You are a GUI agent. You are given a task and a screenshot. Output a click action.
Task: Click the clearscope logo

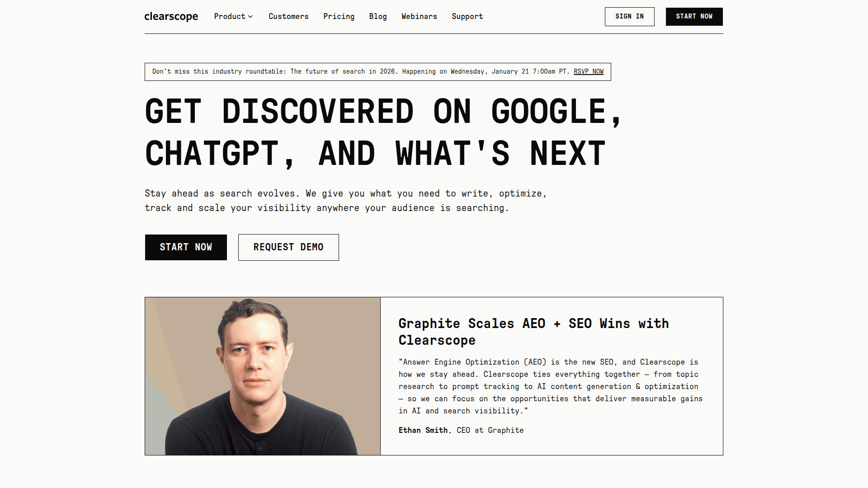point(171,17)
